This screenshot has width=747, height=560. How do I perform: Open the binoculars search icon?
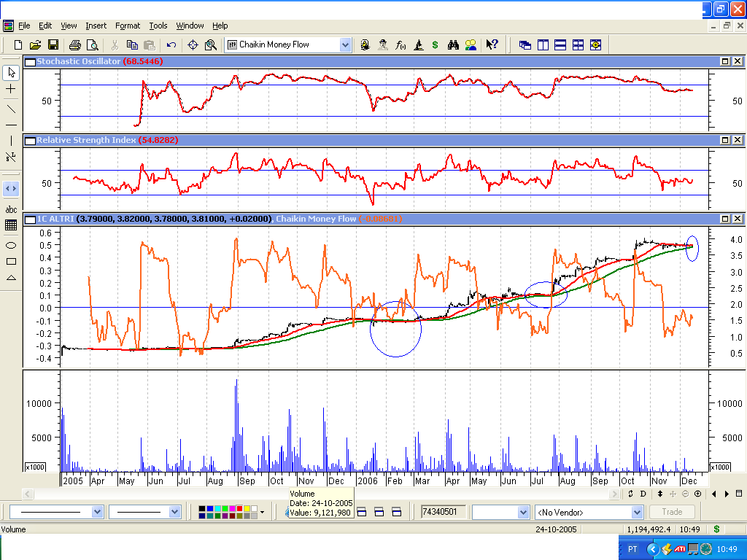coord(453,44)
